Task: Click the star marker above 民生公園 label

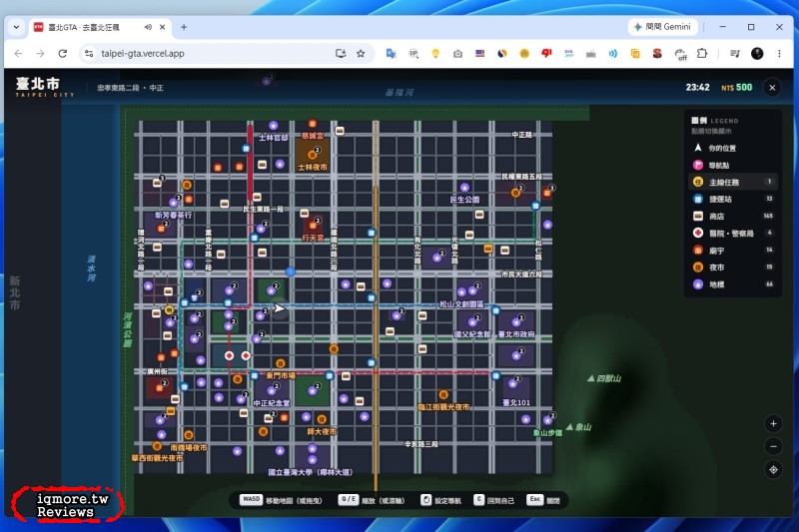Action: [464, 188]
